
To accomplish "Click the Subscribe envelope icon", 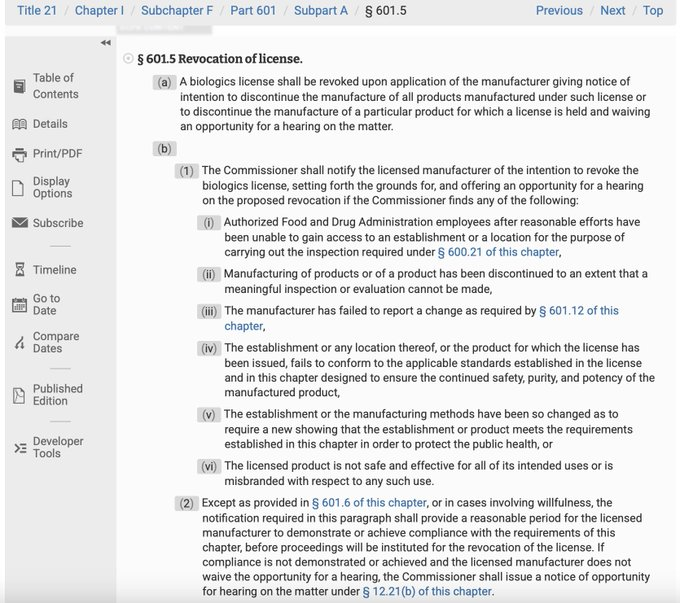I will (x=20, y=223).
